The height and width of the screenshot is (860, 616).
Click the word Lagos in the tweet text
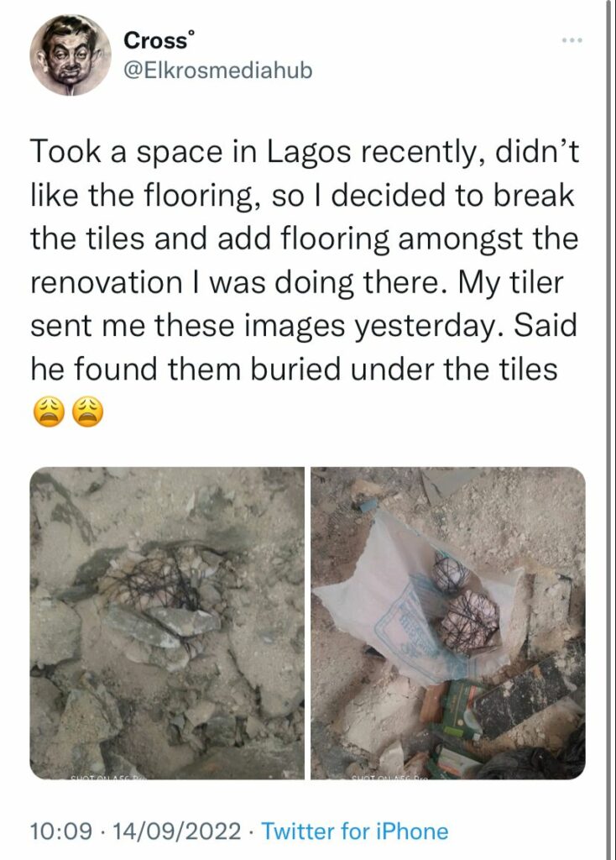click(x=309, y=153)
